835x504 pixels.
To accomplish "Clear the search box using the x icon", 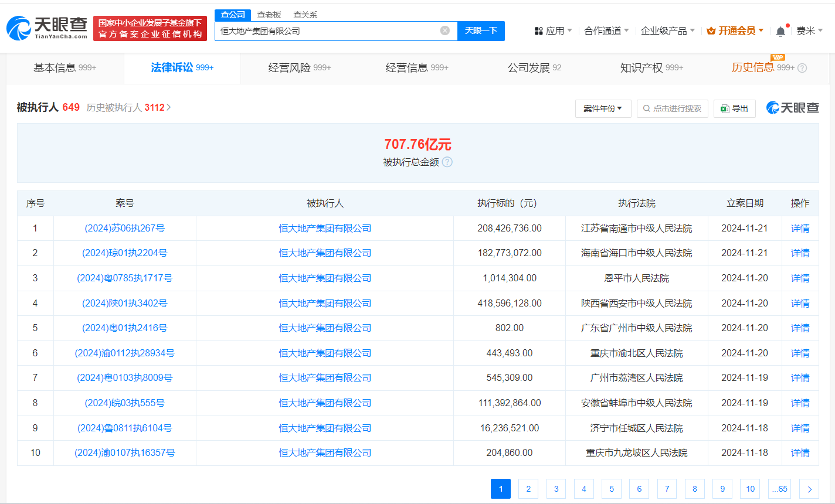I will (x=444, y=30).
